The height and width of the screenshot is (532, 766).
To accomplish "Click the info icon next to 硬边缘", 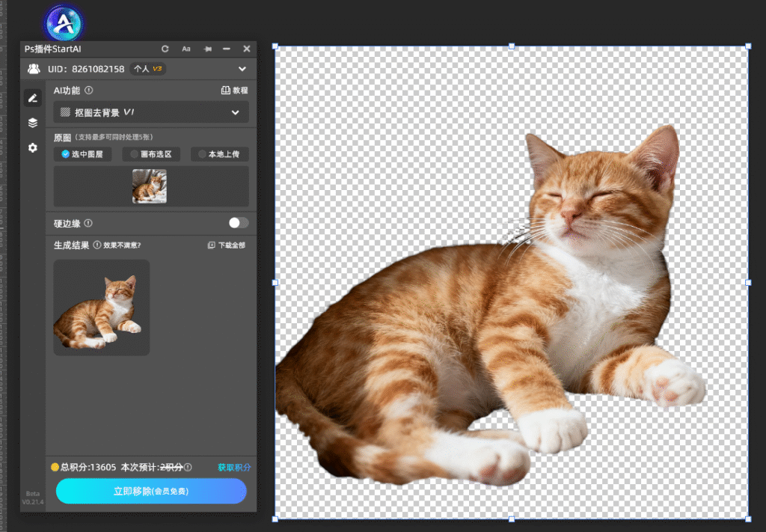I will coord(88,223).
